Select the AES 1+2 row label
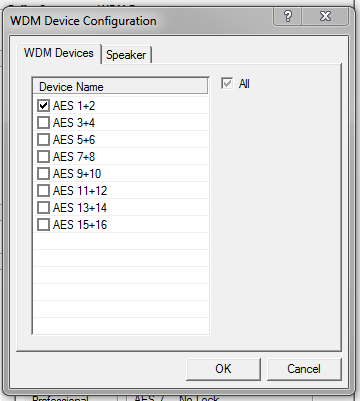Viewport: 360px width, 401px height. (x=74, y=106)
